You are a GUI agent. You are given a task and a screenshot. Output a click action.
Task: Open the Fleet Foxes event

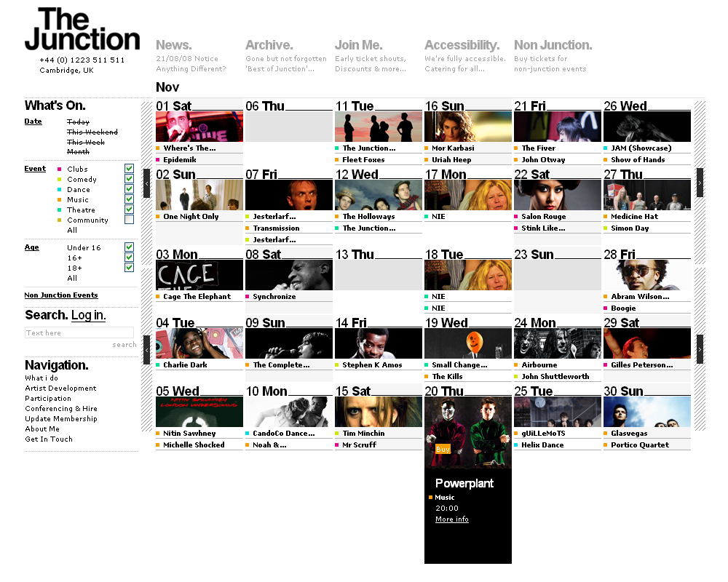point(363,159)
